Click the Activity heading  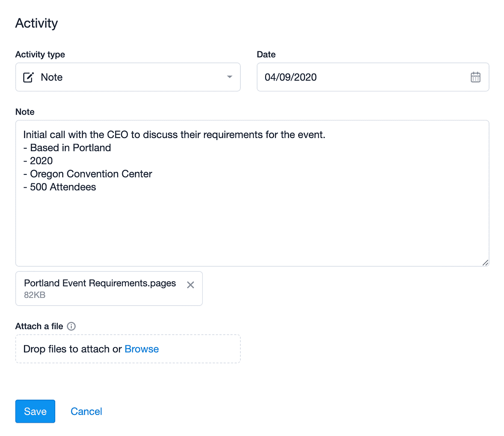coord(37,23)
